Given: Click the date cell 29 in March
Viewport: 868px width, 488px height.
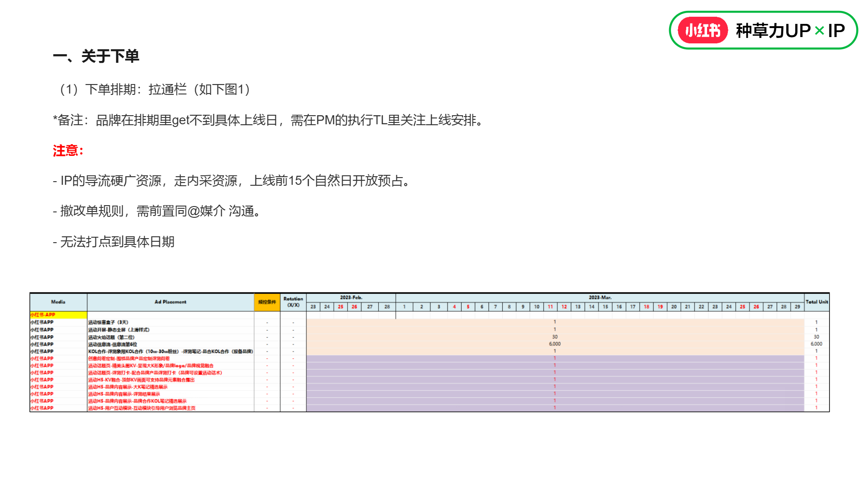Looking at the screenshot, I should tap(797, 307).
